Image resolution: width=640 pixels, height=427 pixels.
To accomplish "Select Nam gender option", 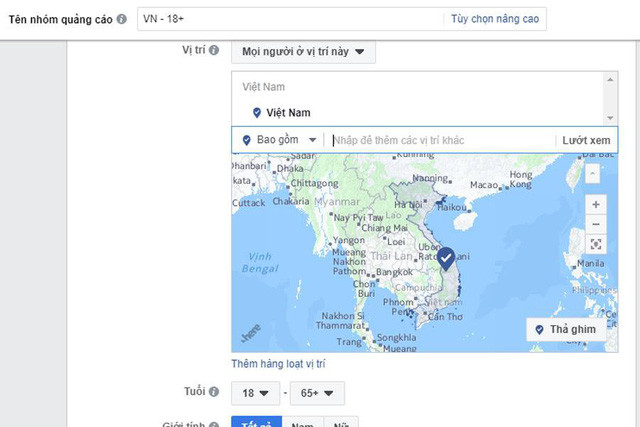I will [x=302, y=422].
